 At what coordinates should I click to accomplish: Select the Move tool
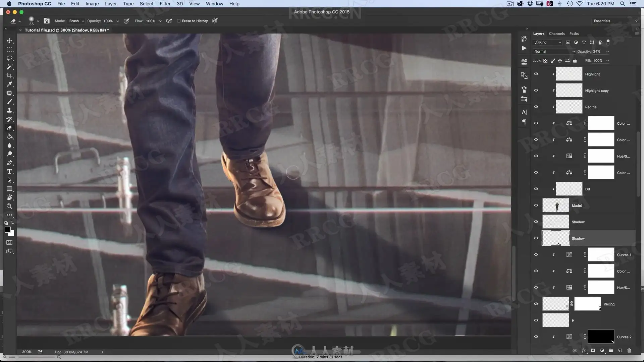click(x=9, y=41)
